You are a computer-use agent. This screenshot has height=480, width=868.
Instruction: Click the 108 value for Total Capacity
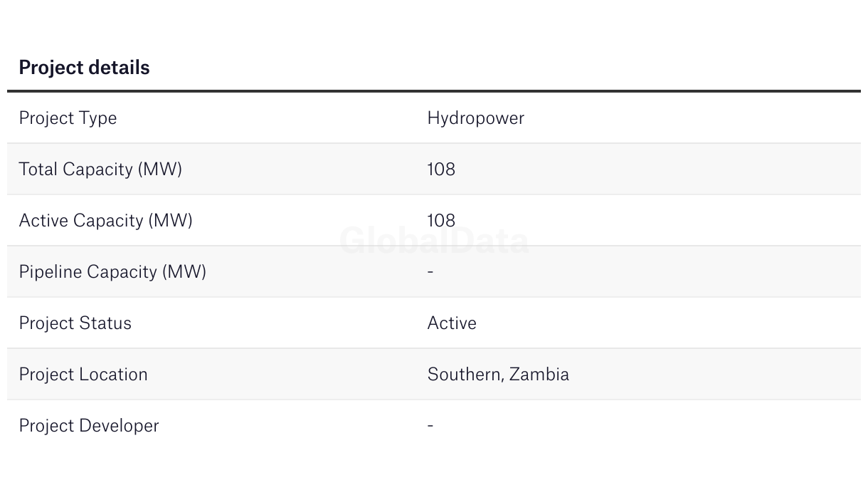coord(441,169)
